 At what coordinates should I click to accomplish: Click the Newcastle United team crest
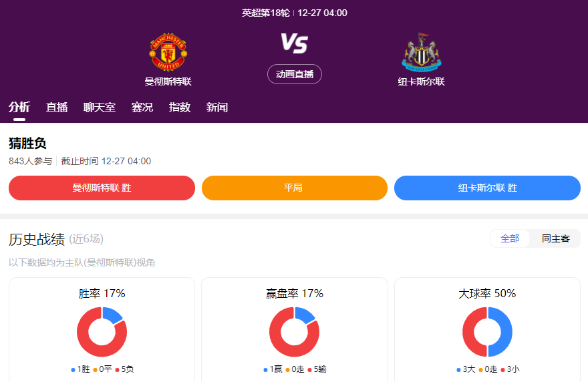tap(421, 52)
